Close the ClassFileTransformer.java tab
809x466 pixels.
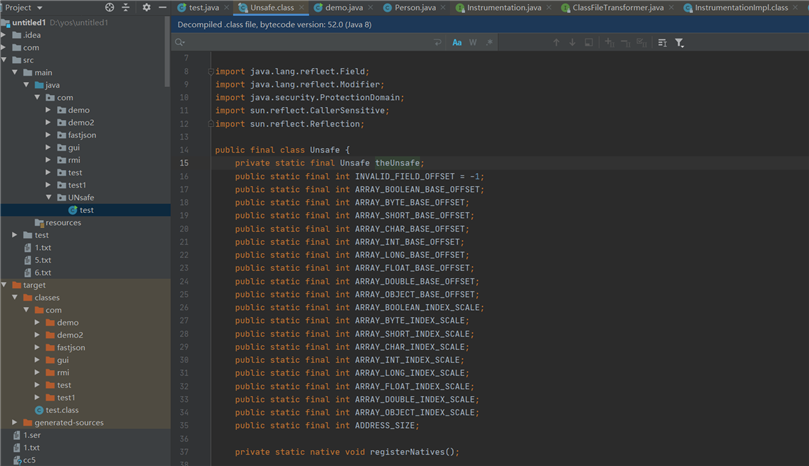point(671,7)
